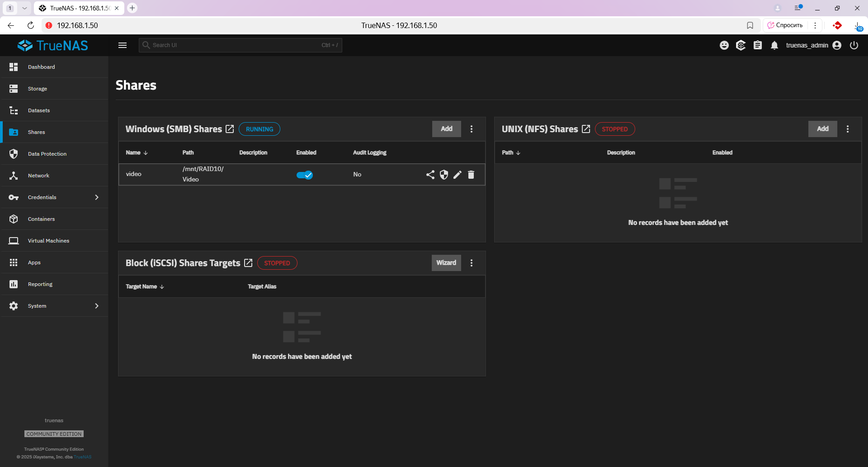Disable the video share Enabled toggle
The image size is (868, 467).
click(x=305, y=175)
